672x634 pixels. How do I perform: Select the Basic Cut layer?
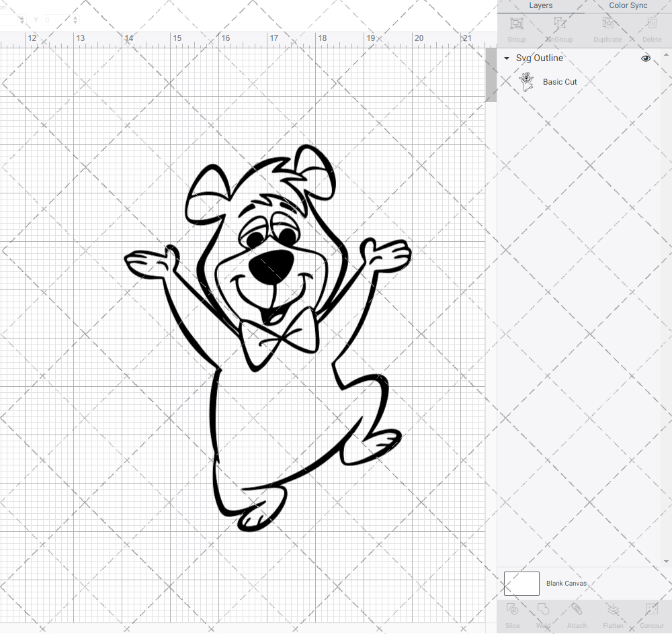click(560, 82)
